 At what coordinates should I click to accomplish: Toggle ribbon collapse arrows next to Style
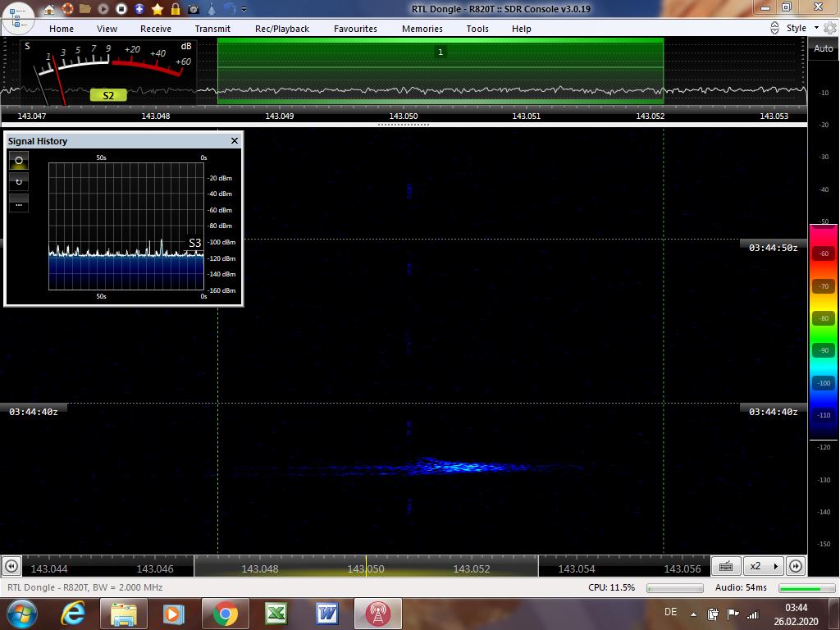point(774,29)
